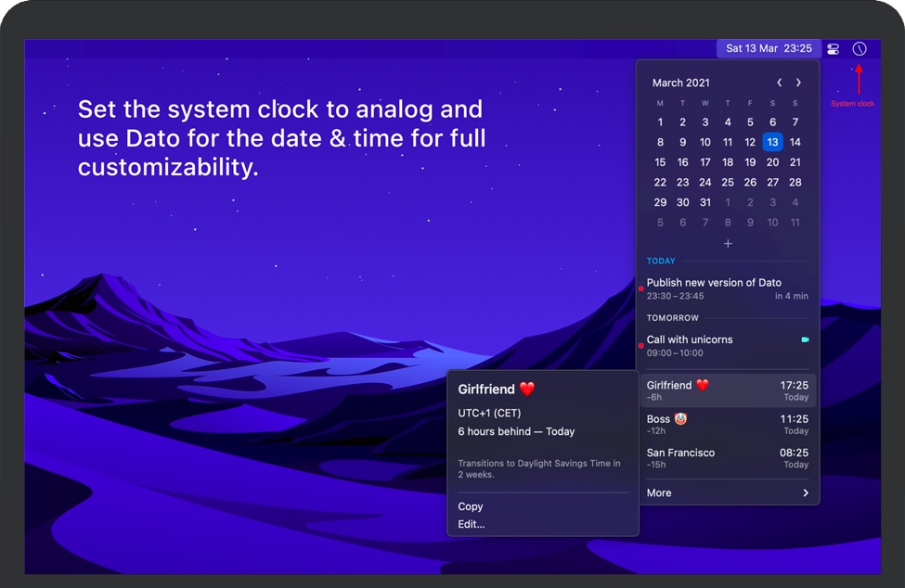Click the 11:25 time for Boss
Screen dimensions: 905x588
(x=795, y=419)
